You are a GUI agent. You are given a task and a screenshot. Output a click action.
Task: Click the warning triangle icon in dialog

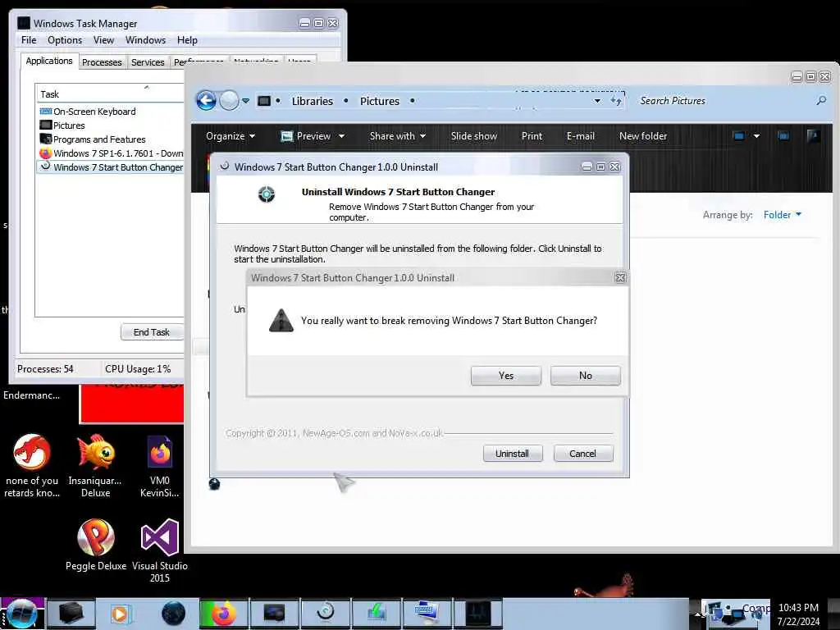pyautogui.click(x=281, y=321)
